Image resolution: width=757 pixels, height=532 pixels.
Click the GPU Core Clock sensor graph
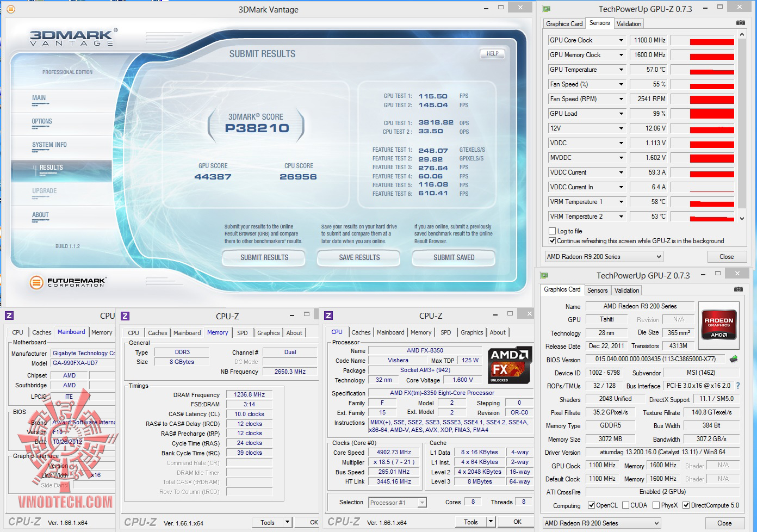point(703,40)
